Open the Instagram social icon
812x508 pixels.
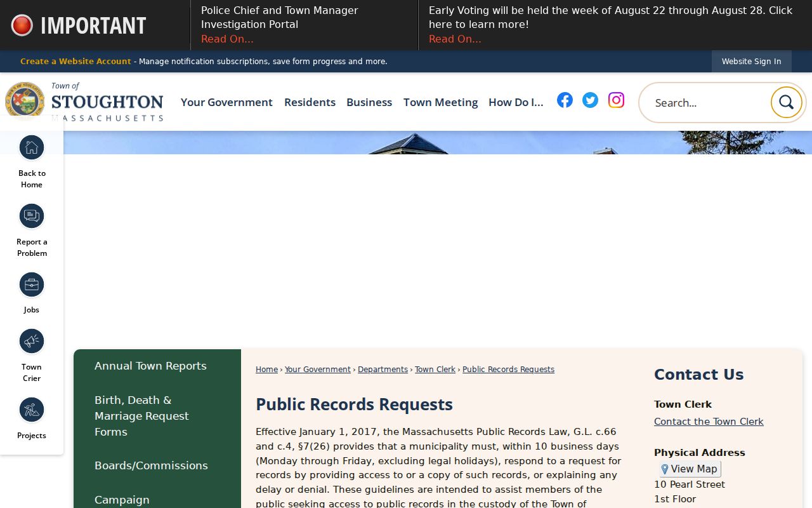[616, 100]
